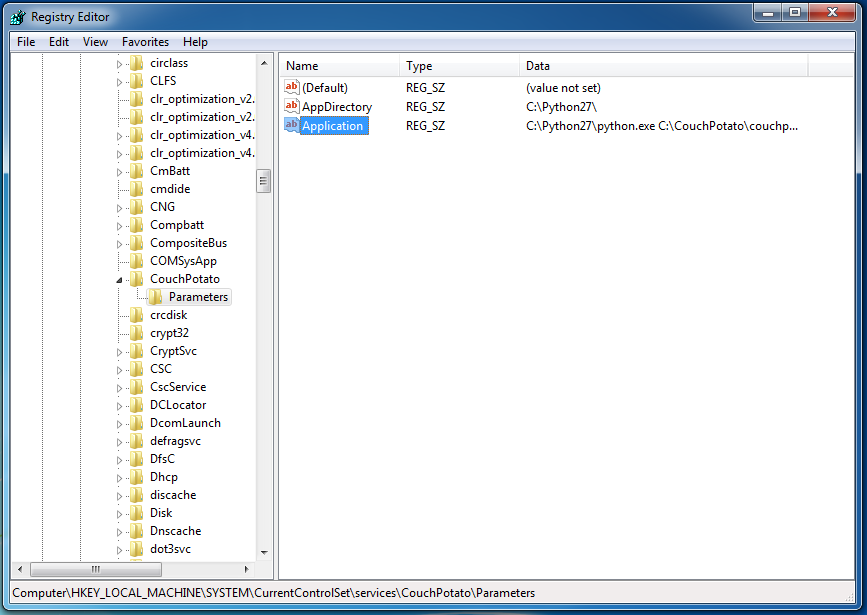Image resolution: width=867 pixels, height=615 pixels.
Task: Maximize the Registry Editor window
Action: point(795,13)
